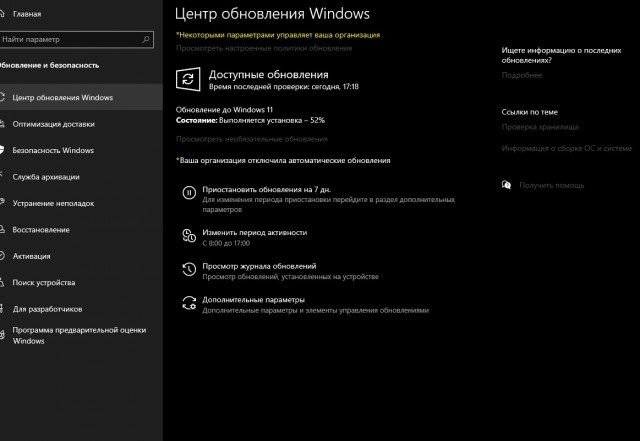This screenshot has width=640, height=441.
Task: Open Дополнительные параметры
Action: point(253,299)
